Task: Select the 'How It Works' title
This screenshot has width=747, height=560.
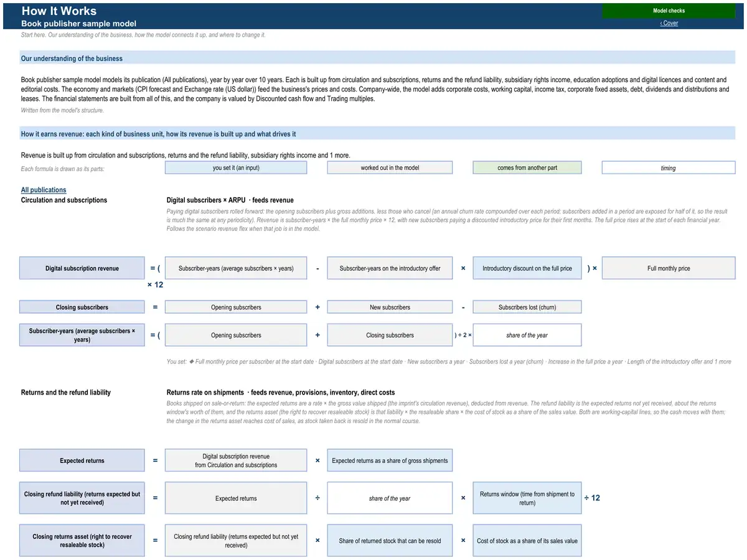Action: pyautogui.click(x=59, y=11)
